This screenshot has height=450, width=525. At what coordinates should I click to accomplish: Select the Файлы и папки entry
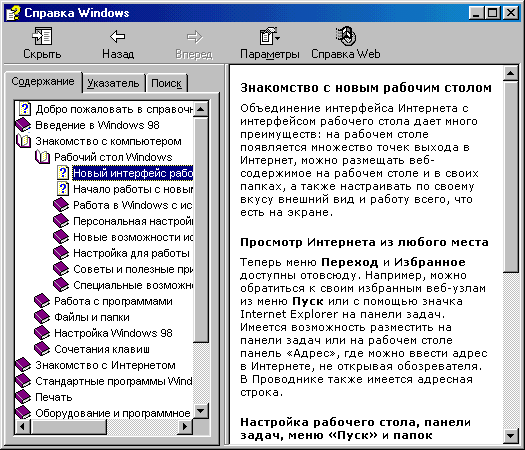[x=92, y=317]
